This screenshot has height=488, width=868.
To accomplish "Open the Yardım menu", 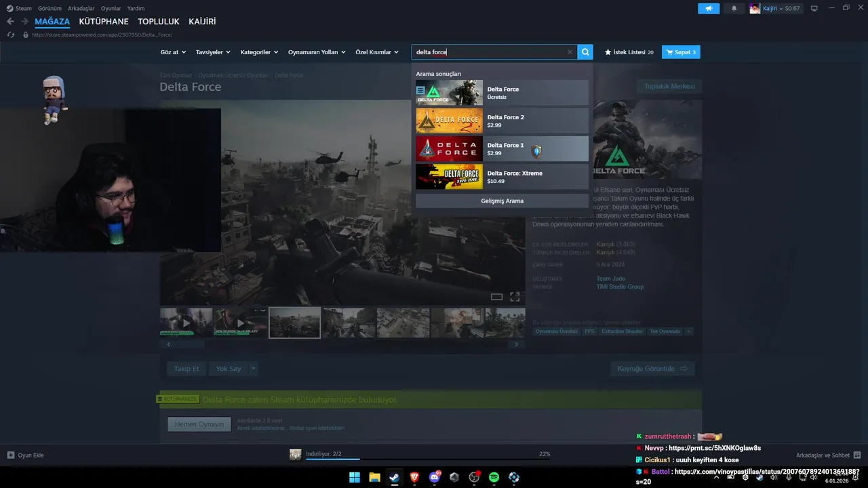I will 136,8.
